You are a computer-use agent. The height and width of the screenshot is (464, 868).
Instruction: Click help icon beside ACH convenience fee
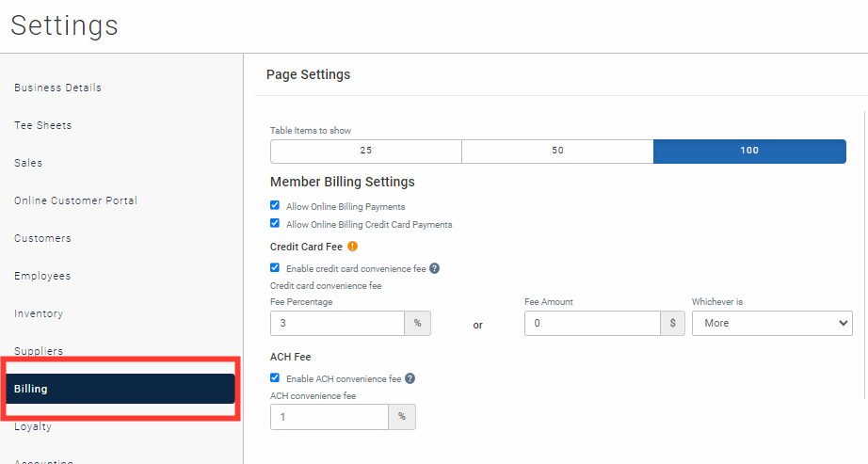pos(410,378)
